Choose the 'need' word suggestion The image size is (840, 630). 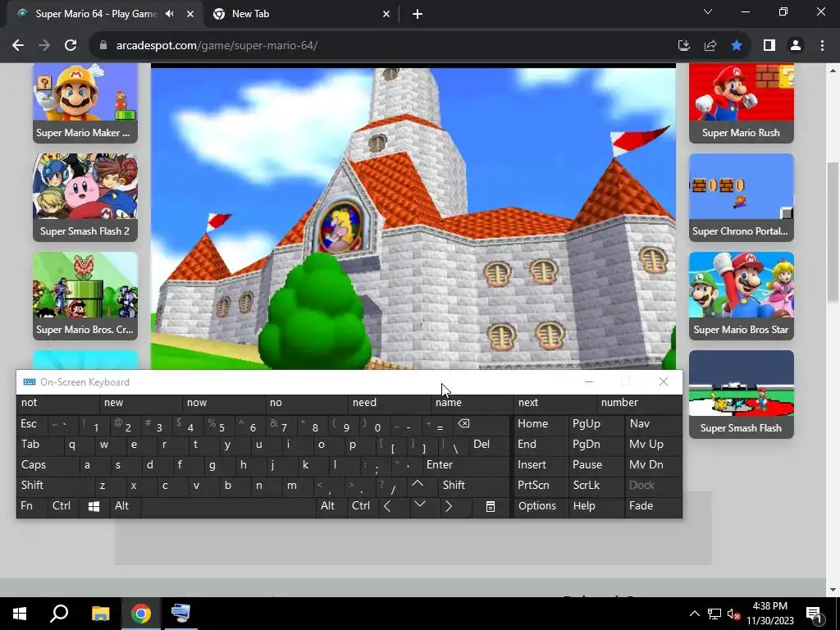click(389, 403)
